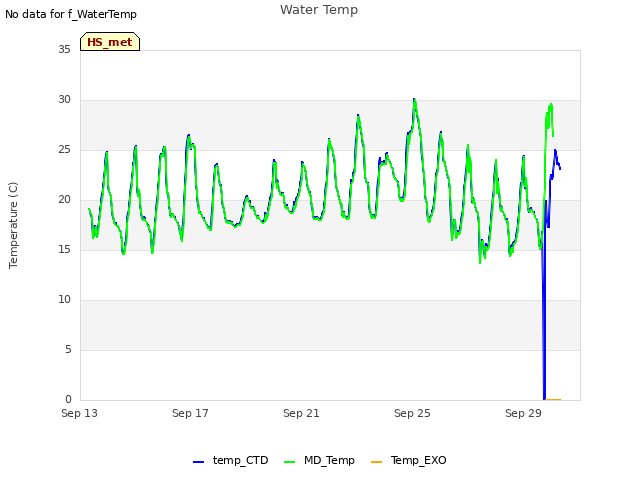Click the blue temp_CTD legend swatch
The width and height of the screenshot is (640, 480).
[198, 462]
